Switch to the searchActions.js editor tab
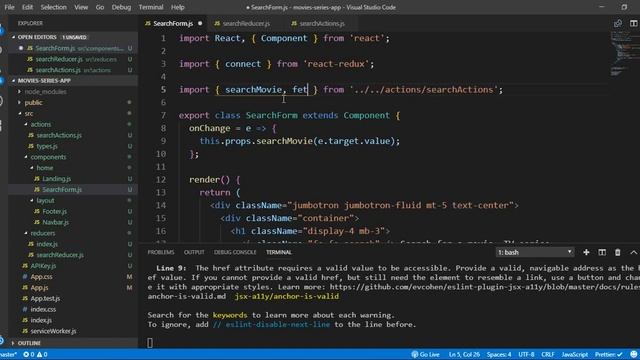This screenshot has width=640, height=360. tap(322, 23)
